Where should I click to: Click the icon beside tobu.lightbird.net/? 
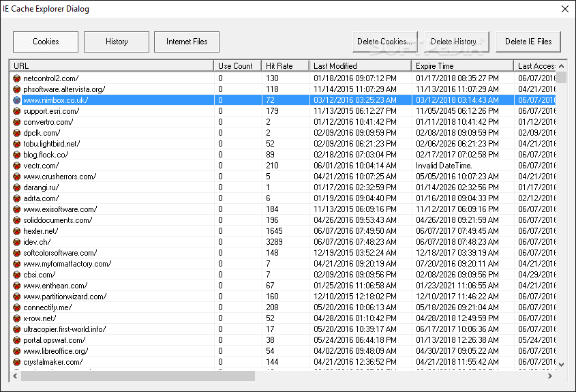click(16, 144)
